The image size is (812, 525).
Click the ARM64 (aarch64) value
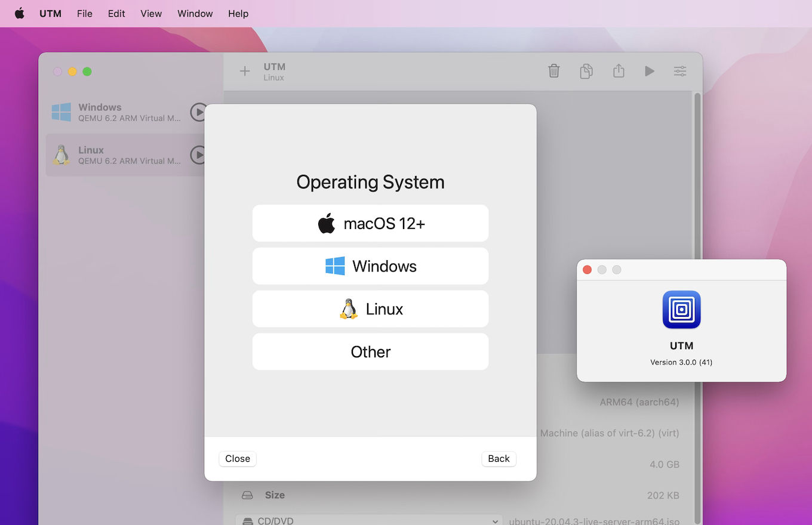pyautogui.click(x=639, y=402)
